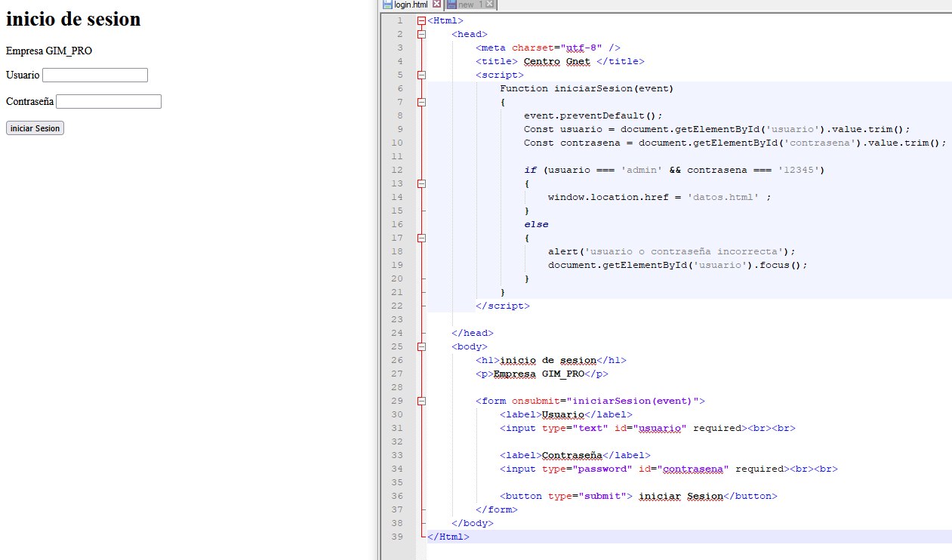This screenshot has width=952, height=560.
Task: Switch to the login.html tab
Action: [x=411, y=5]
